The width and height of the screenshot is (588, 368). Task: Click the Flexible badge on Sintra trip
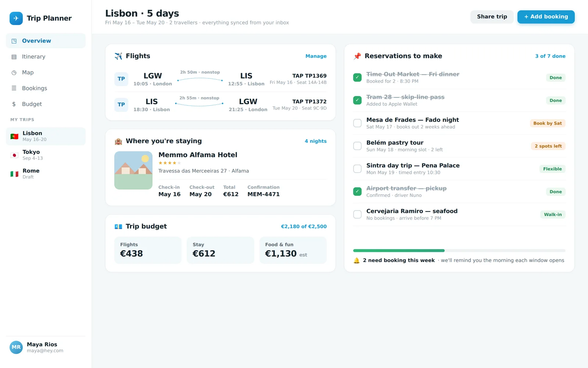[x=552, y=169]
